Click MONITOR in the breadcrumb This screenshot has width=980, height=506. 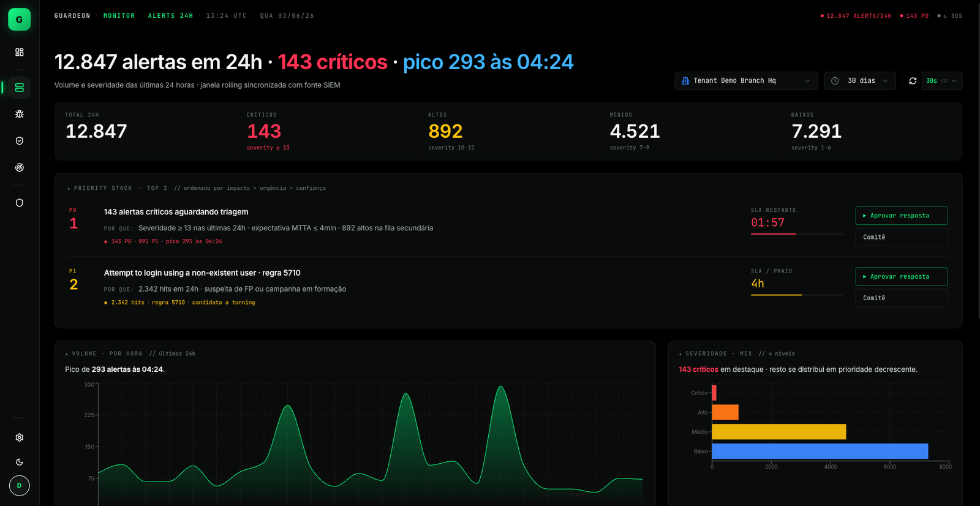pyautogui.click(x=119, y=16)
